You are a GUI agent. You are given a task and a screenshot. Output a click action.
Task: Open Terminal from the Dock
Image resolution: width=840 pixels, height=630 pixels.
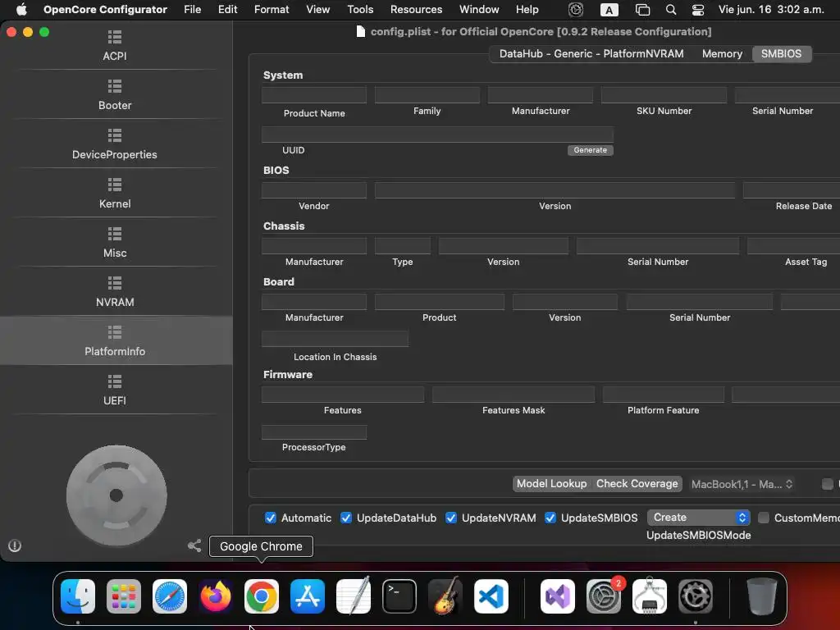click(x=399, y=596)
